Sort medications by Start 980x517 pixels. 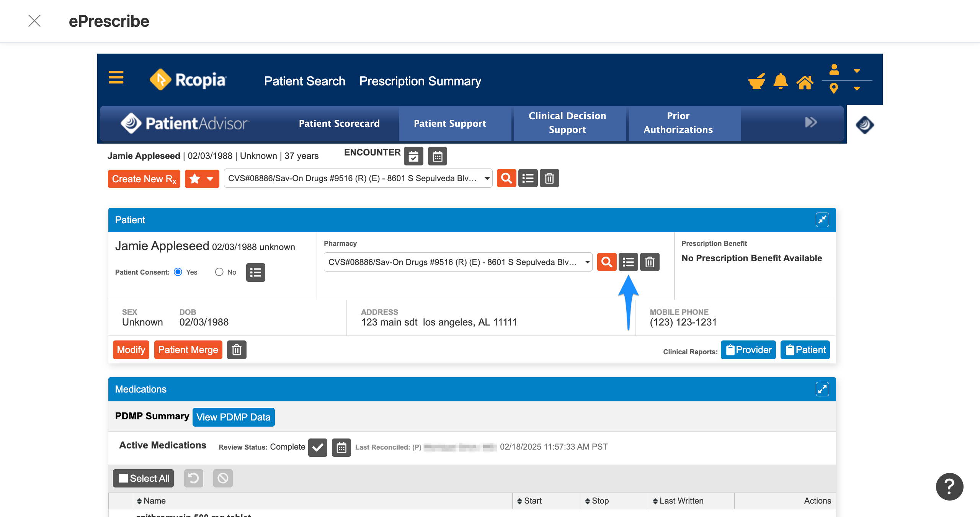click(x=529, y=501)
